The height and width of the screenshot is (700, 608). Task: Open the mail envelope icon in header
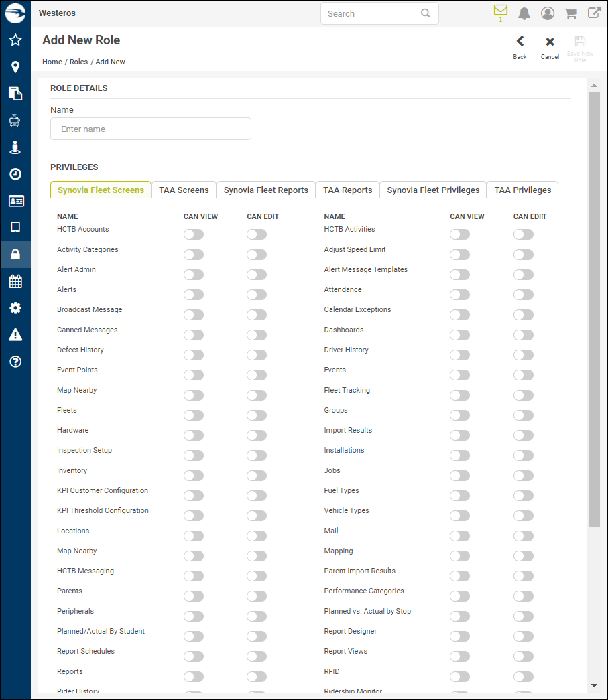pyautogui.click(x=500, y=10)
